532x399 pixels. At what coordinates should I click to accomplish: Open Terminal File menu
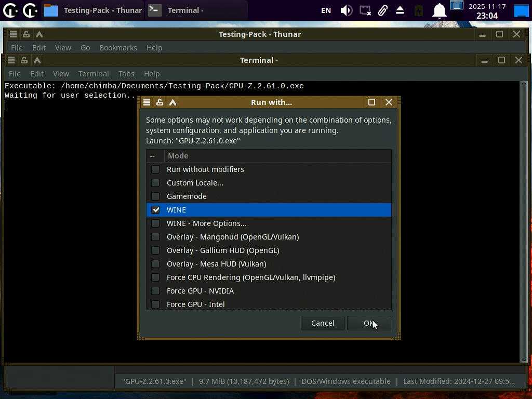pos(15,74)
